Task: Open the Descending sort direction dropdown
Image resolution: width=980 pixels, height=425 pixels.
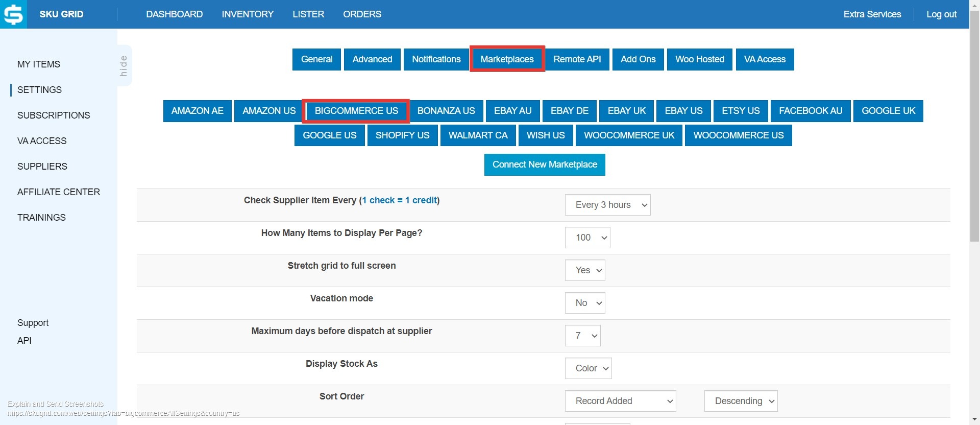Action: click(741, 401)
